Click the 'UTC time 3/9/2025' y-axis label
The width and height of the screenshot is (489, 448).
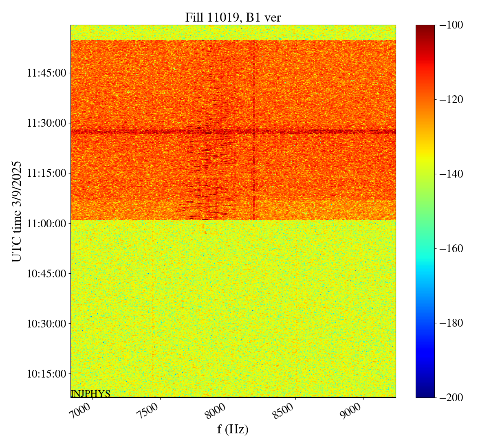pyautogui.click(x=16, y=211)
